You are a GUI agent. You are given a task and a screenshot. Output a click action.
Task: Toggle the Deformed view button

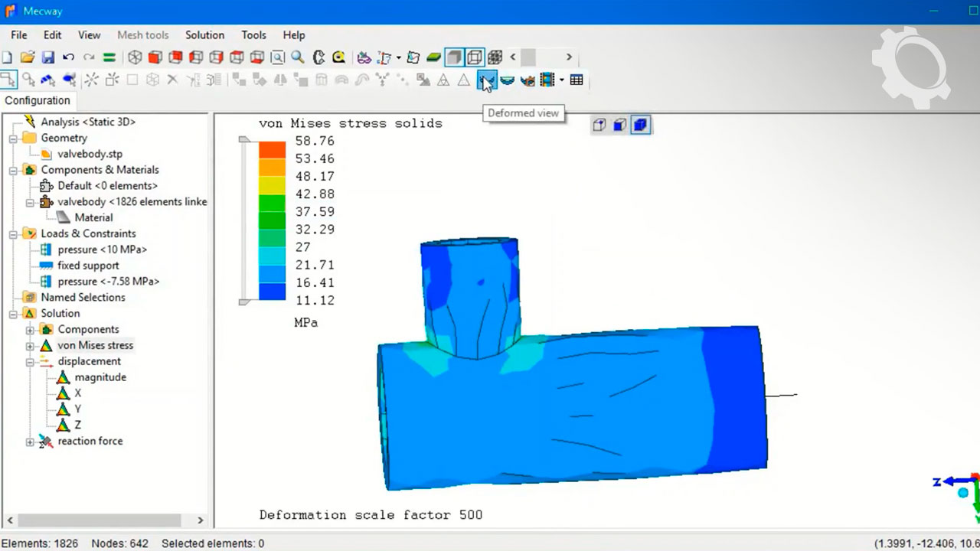(x=486, y=80)
